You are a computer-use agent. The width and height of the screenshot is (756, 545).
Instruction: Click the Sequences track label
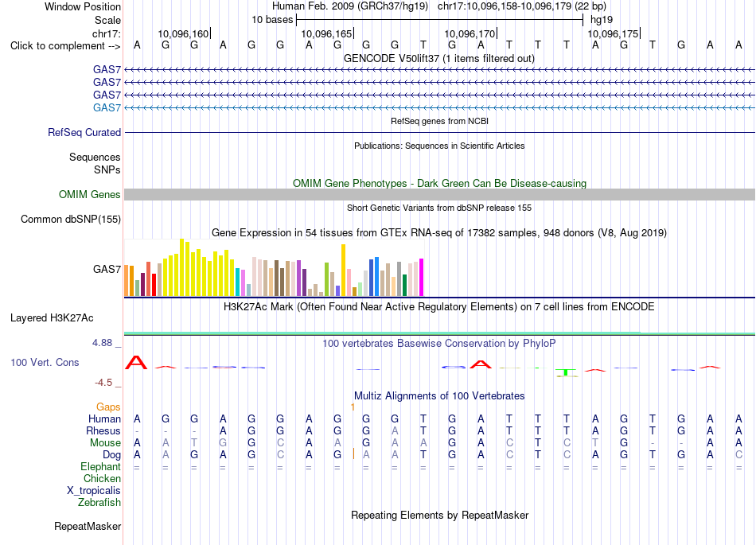[x=95, y=157]
